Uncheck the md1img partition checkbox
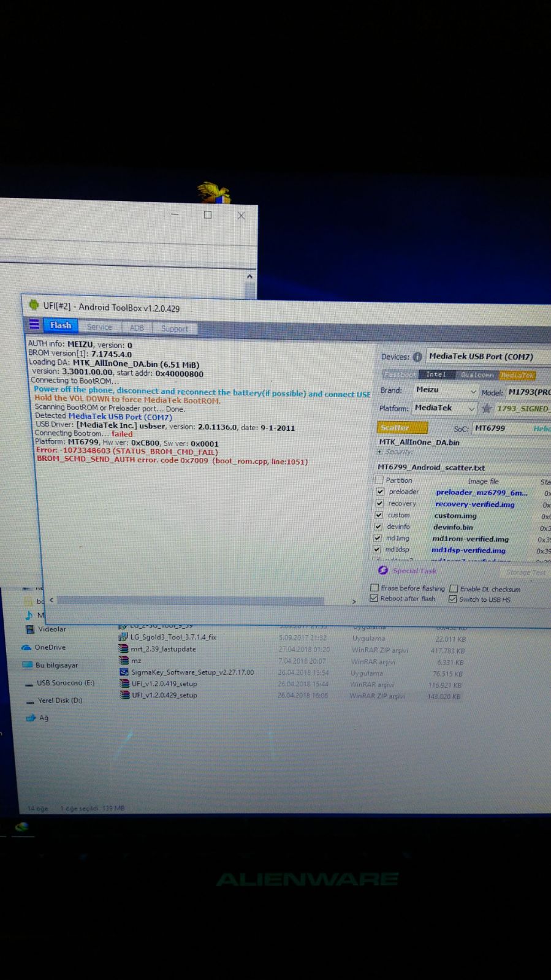551x980 pixels. coord(378,537)
